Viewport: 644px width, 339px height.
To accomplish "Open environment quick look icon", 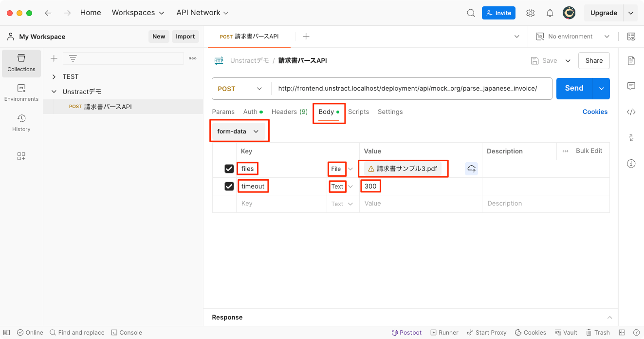I will [x=631, y=37].
